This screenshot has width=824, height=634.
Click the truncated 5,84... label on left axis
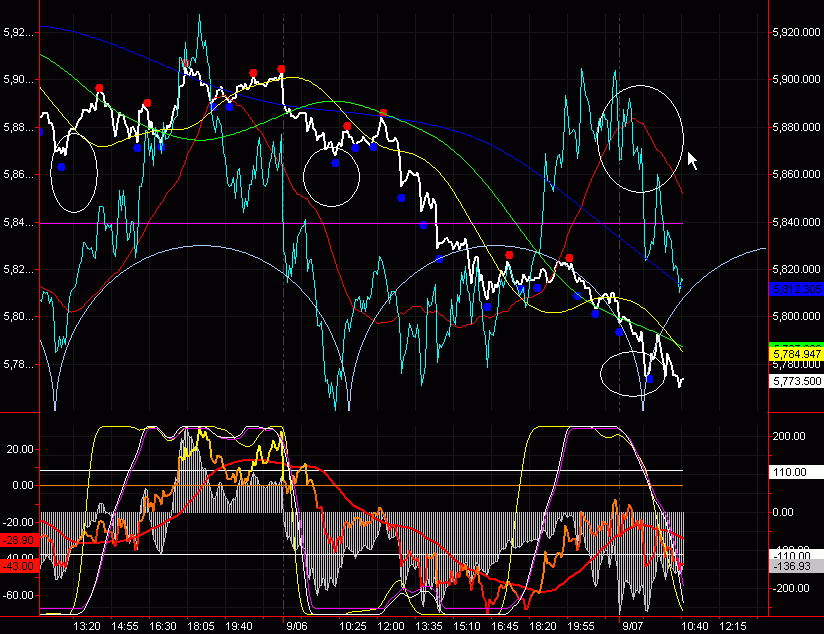18,222
